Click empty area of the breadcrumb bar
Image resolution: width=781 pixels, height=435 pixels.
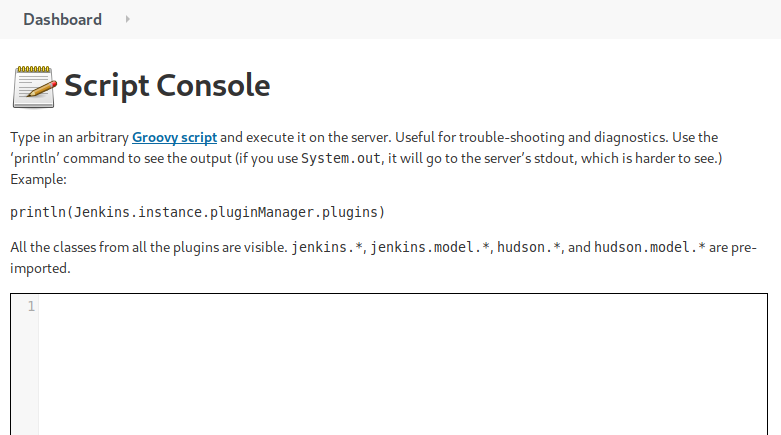click(x=450, y=19)
